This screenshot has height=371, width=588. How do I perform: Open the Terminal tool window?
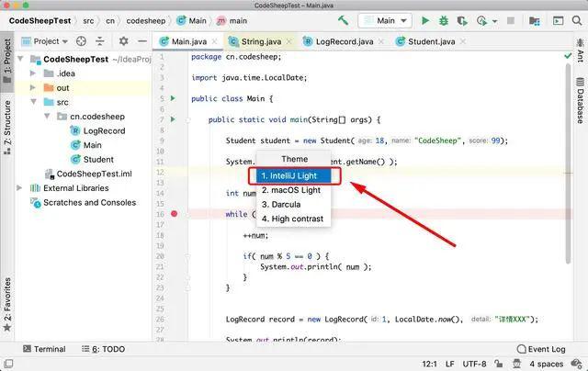[44, 349]
